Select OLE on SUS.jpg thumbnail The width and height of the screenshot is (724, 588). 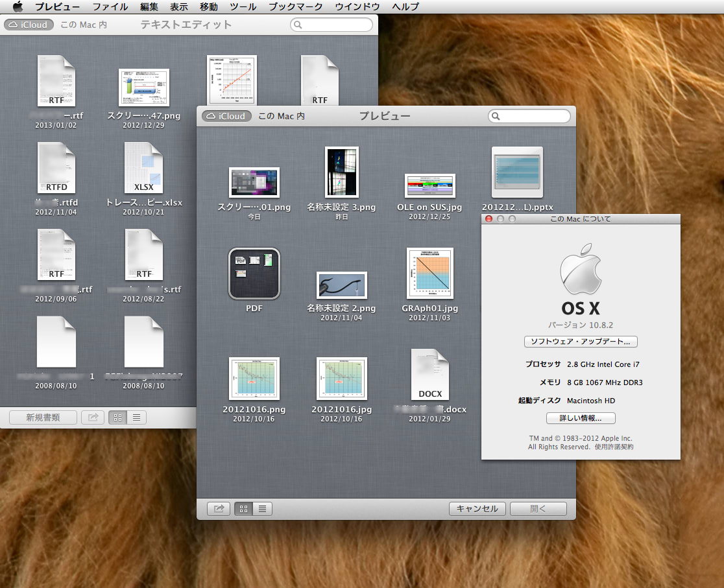[x=430, y=185]
